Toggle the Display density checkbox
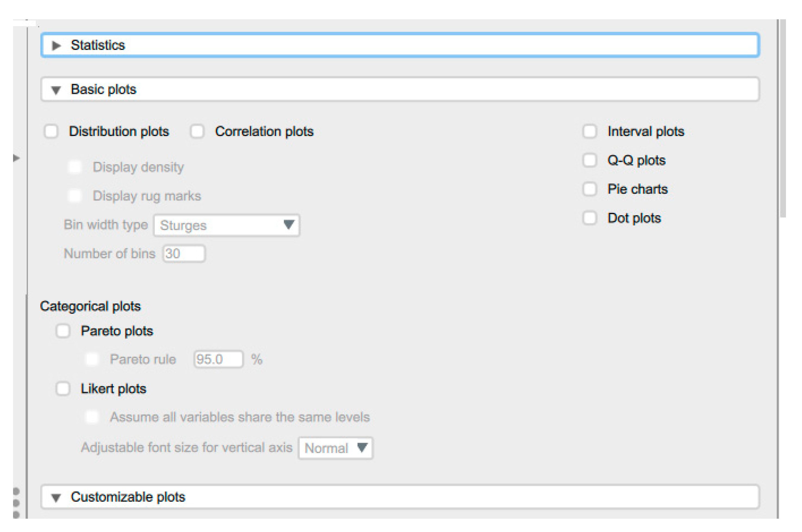 pos(75,167)
